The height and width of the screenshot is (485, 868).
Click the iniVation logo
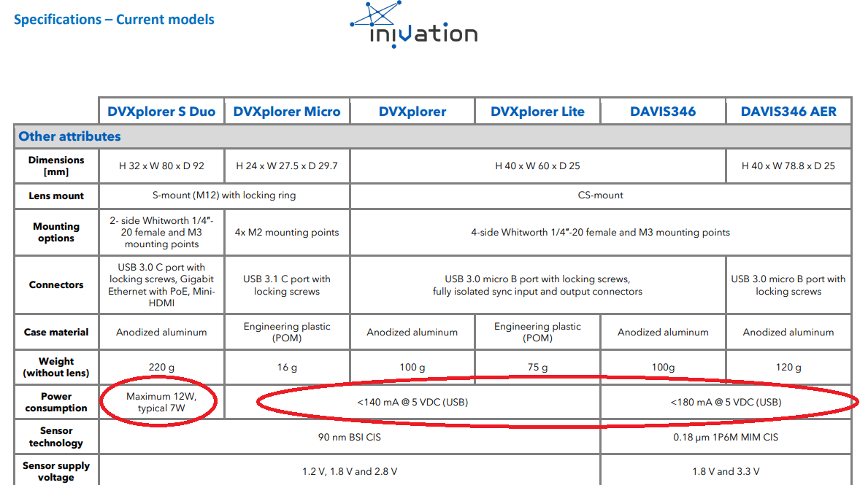[x=413, y=24]
